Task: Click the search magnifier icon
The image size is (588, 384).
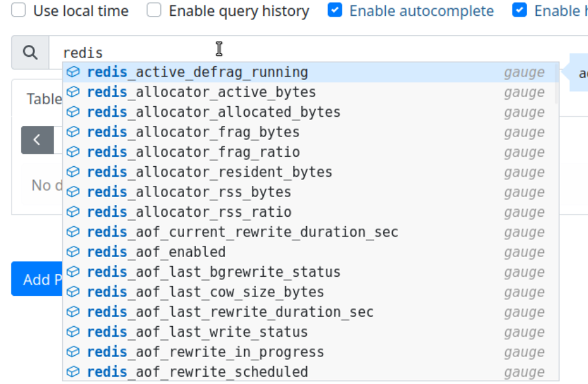Action: coord(30,53)
